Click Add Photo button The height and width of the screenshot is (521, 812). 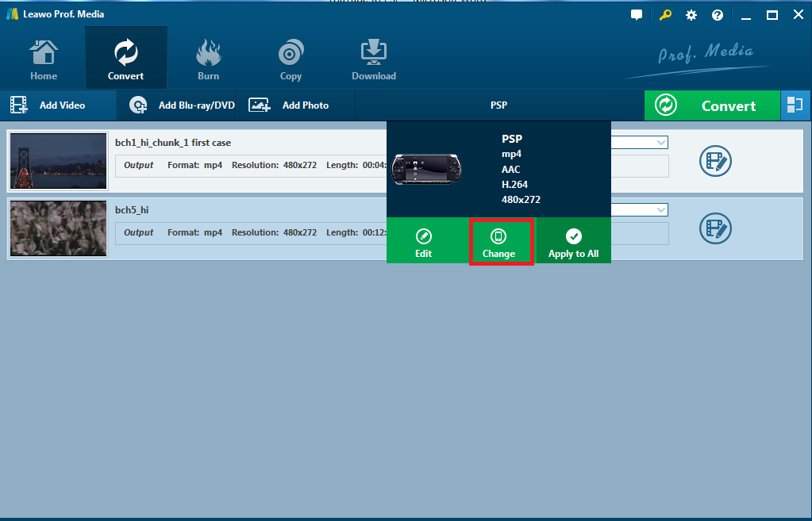point(290,105)
